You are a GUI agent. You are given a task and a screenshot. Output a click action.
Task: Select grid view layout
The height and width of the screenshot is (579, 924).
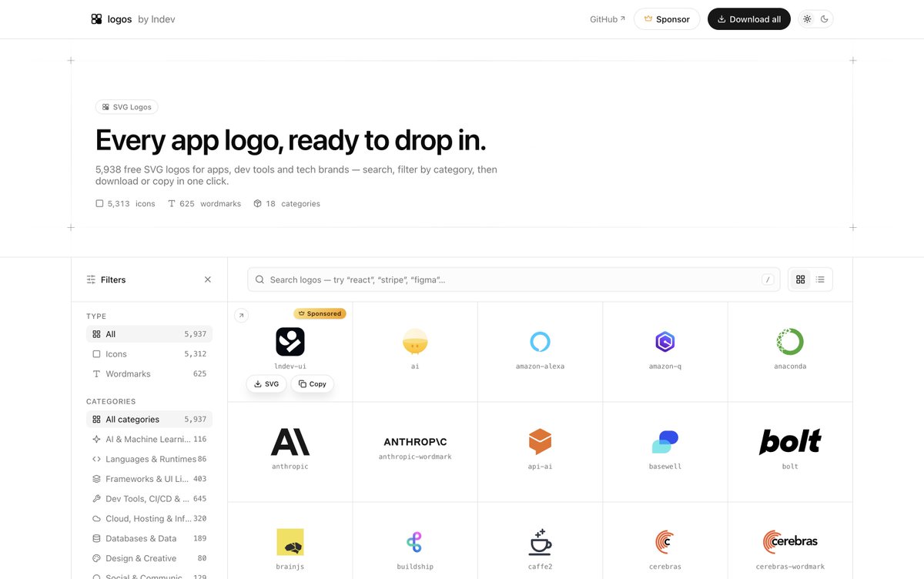click(x=801, y=279)
